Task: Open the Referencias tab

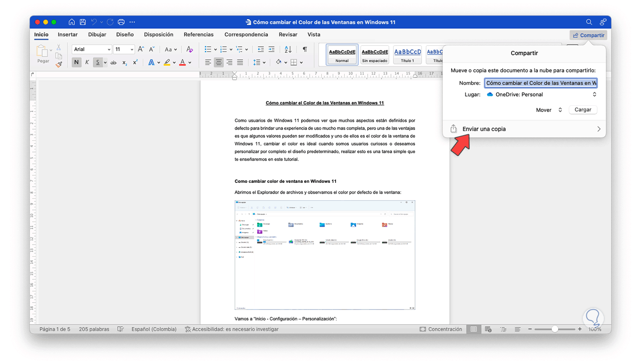Action: coord(198,35)
